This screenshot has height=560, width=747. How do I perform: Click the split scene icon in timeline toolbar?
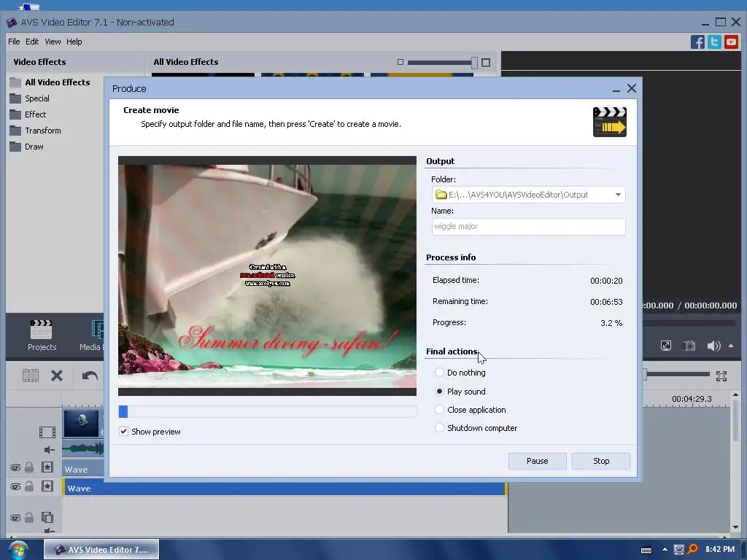point(31,376)
